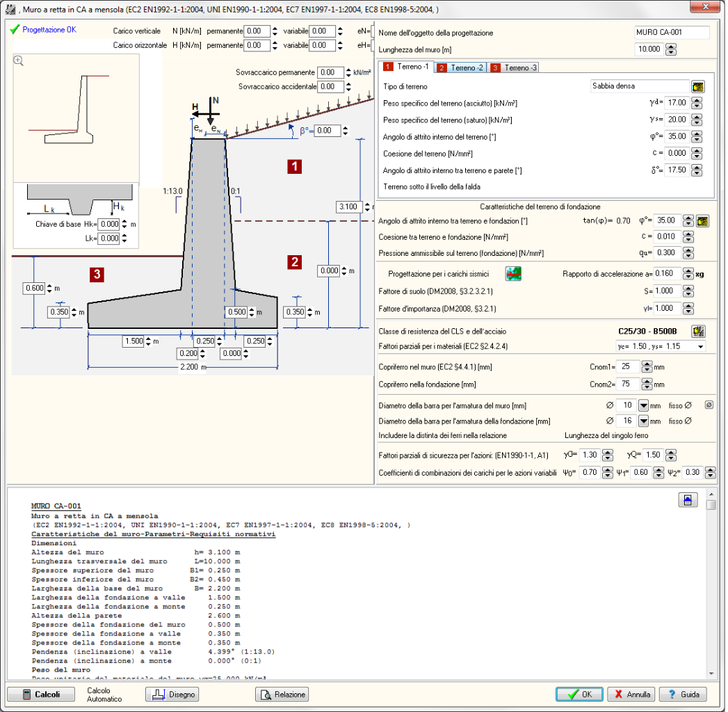Click the embedment depth field 0.600
The width and height of the screenshot is (728, 712).
click(x=35, y=289)
